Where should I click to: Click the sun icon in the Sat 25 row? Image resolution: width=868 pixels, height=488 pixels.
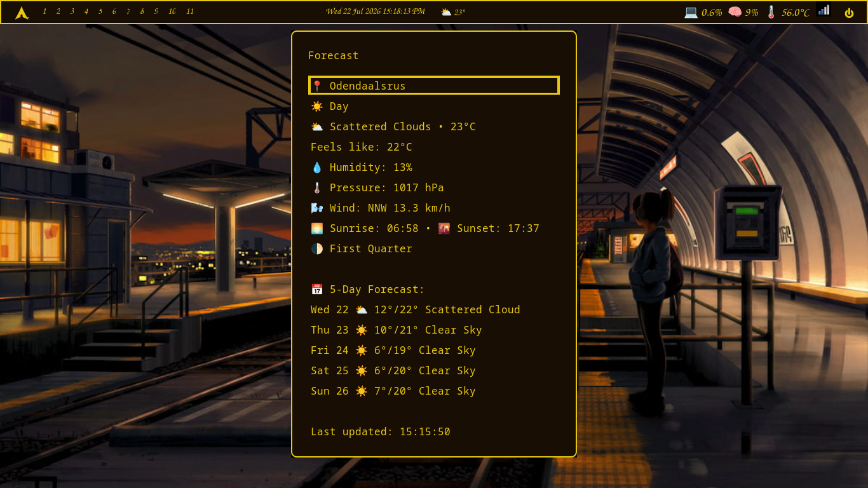coord(362,370)
